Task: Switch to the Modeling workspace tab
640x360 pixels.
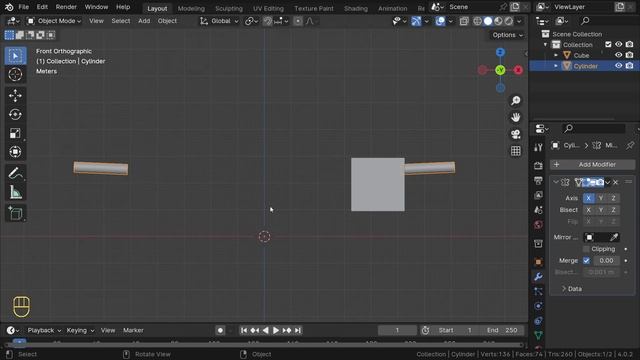Action: (191, 8)
